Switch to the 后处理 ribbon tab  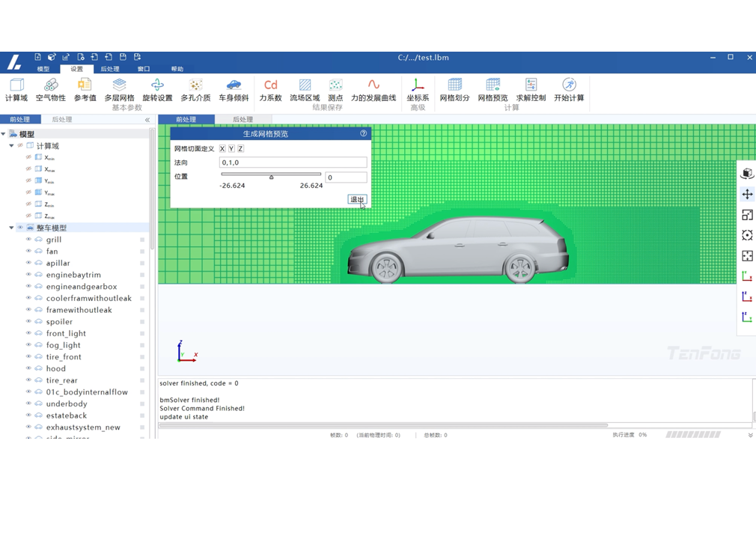click(x=109, y=69)
